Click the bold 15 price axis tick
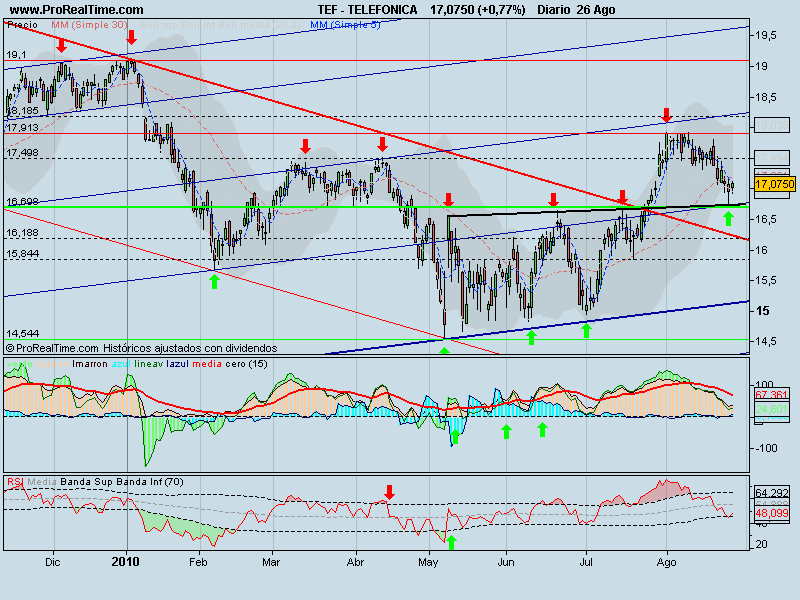This screenshot has height=600, width=800. [763, 311]
